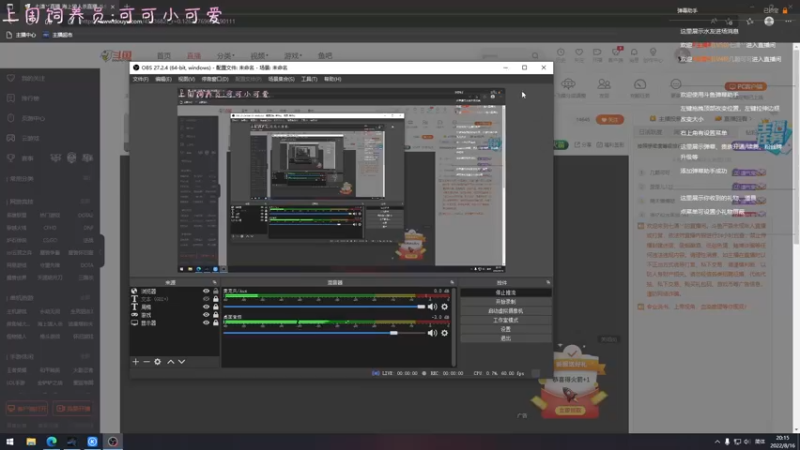Remove selected source with the minus icon
The image size is (800, 450).
tap(146, 362)
